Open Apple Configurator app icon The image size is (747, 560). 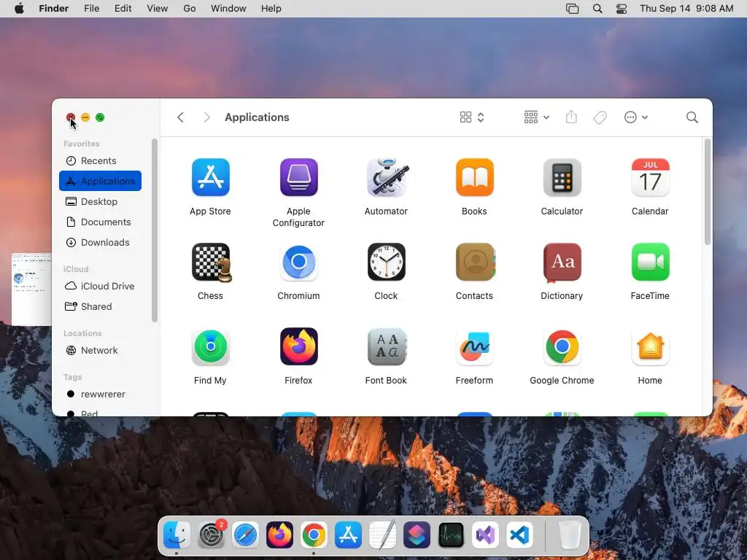pyautogui.click(x=298, y=177)
